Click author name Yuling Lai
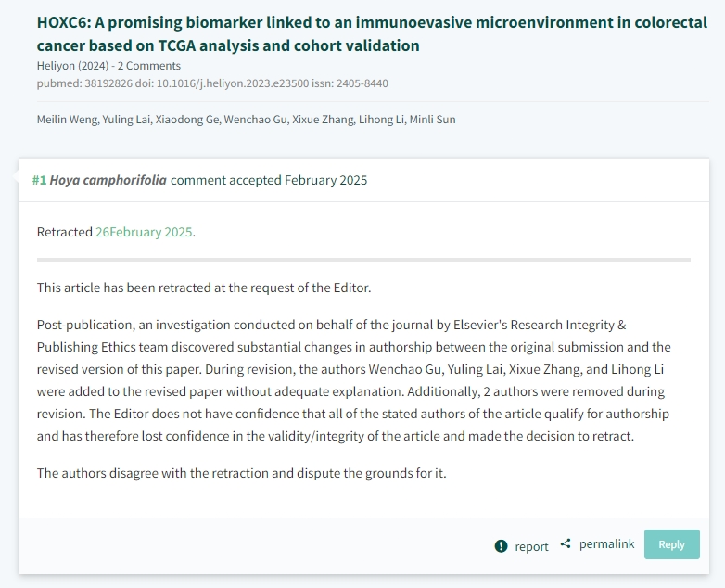The width and height of the screenshot is (725, 588). (126, 120)
